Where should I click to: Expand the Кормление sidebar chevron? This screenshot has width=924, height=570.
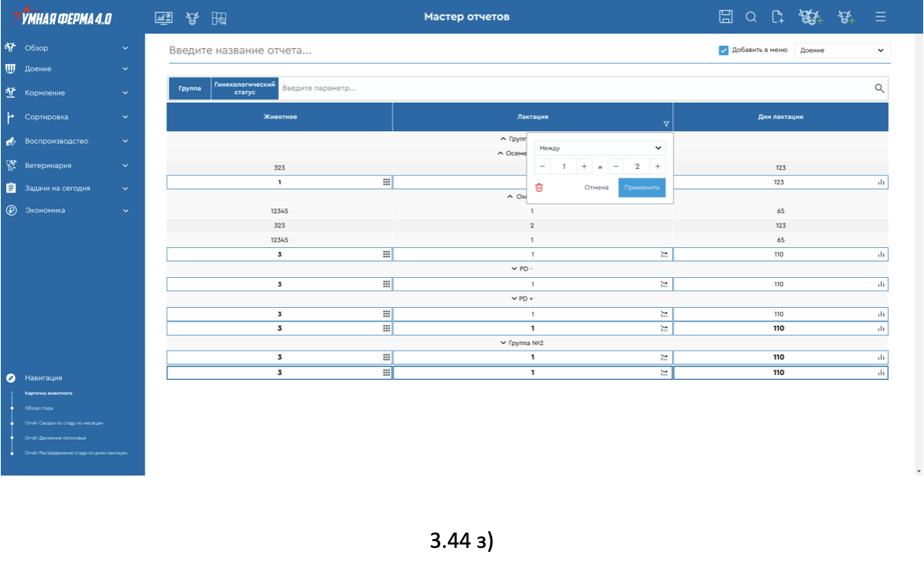click(x=126, y=92)
